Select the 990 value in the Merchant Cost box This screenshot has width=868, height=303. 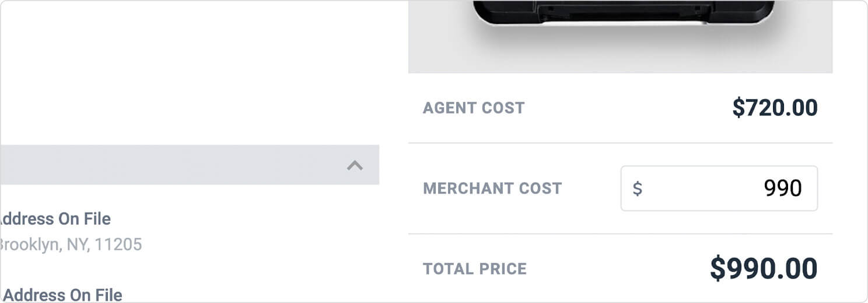pyautogui.click(x=783, y=188)
